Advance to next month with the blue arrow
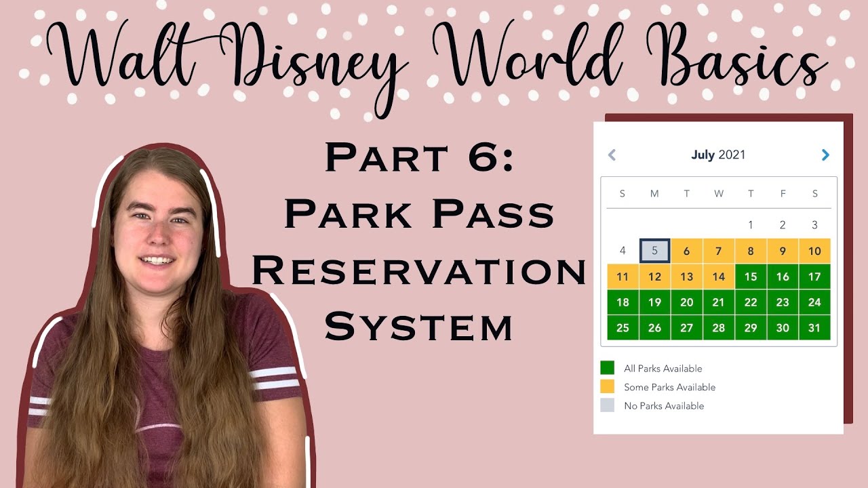 825,155
